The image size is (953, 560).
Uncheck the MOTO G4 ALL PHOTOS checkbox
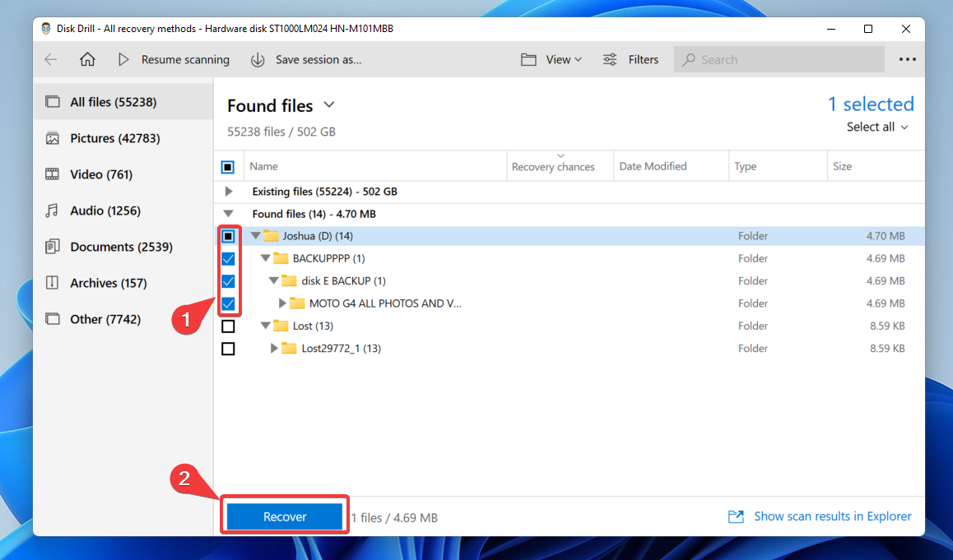(x=228, y=303)
